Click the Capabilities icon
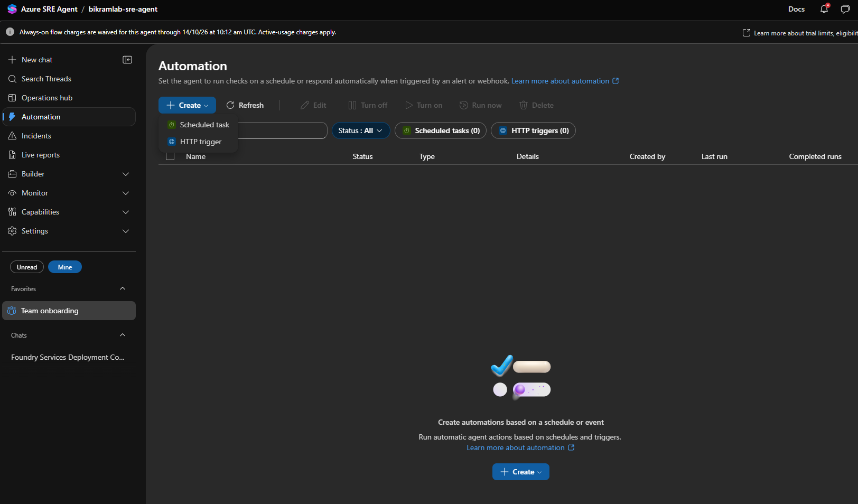The image size is (858, 504). (12, 212)
